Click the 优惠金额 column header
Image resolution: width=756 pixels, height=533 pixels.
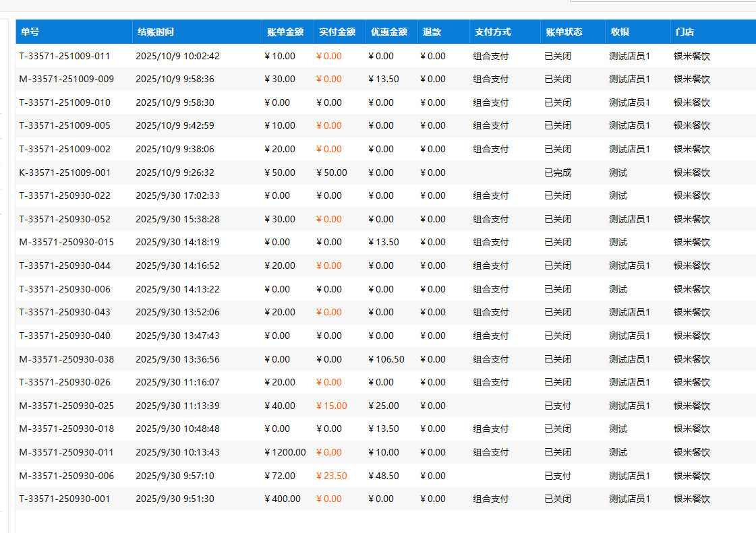click(x=389, y=32)
